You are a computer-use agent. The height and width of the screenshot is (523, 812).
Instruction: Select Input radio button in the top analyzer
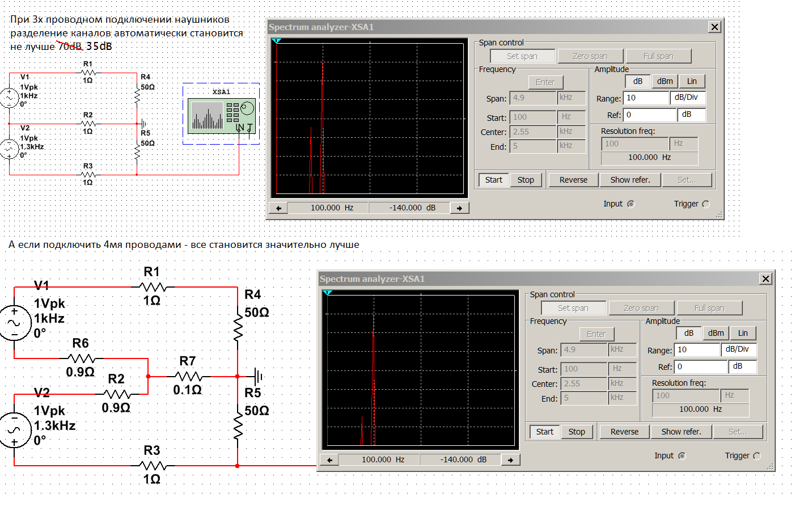coord(631,204)
